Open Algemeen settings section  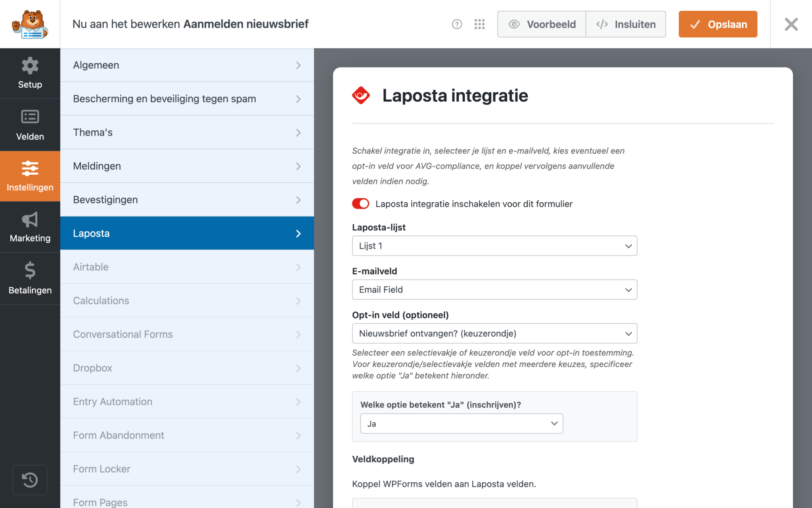point(187,65)
